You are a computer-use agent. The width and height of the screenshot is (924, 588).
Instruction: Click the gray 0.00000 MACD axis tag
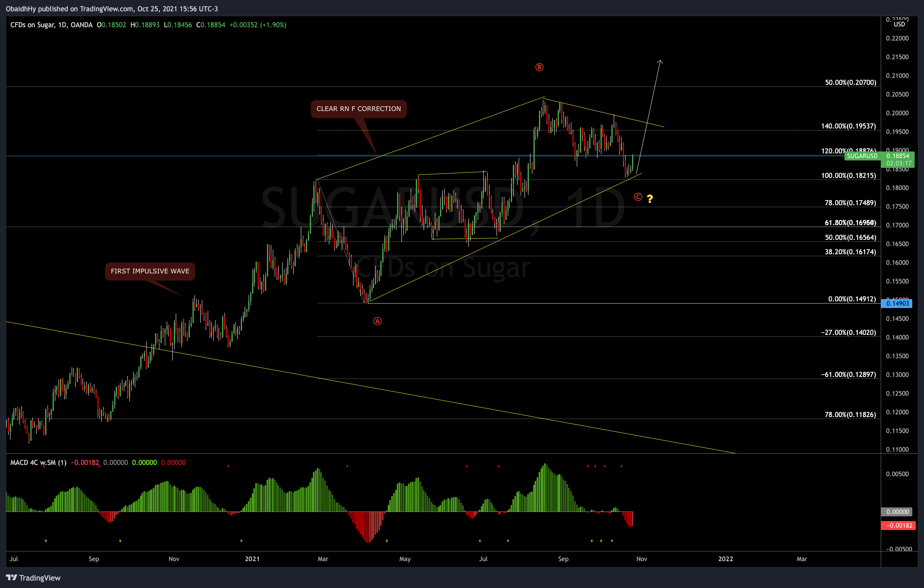coord(896,512)
